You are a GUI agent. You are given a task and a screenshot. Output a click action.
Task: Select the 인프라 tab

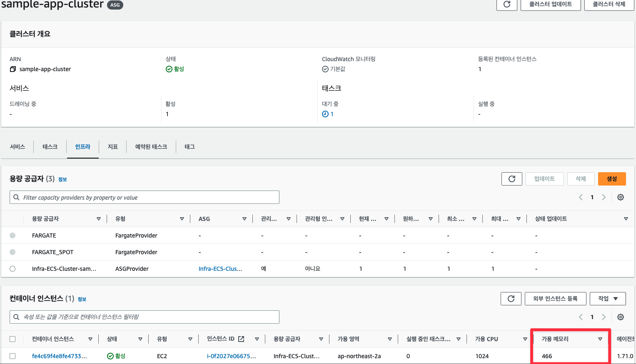point(82,147)
